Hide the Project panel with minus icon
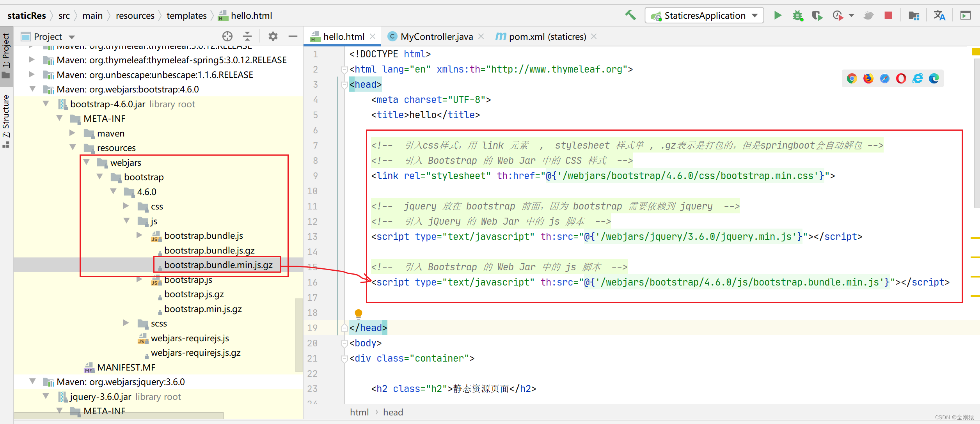The height and width of the screenshot is (424, 980). [293, 36]
